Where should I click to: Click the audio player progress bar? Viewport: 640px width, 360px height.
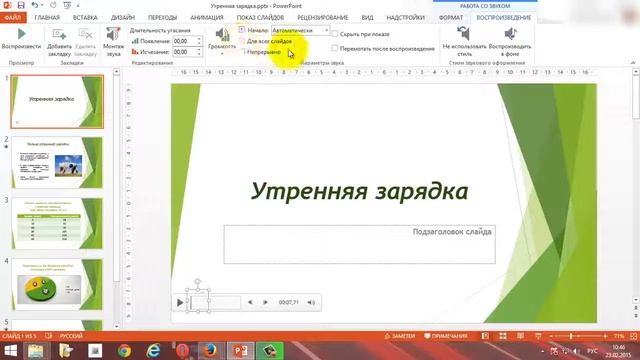point(216,302)
